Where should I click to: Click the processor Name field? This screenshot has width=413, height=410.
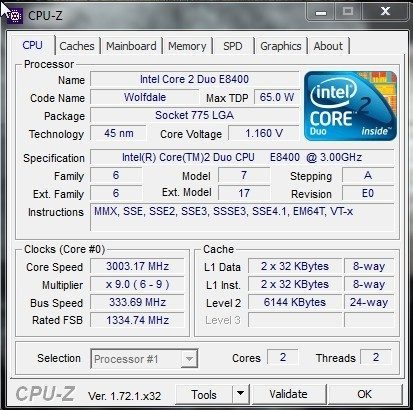tap(195, 79)
